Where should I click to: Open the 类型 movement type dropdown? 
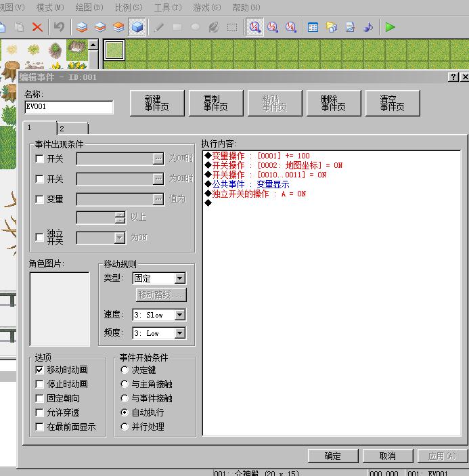pyautogui.click(x=179, y=278)
